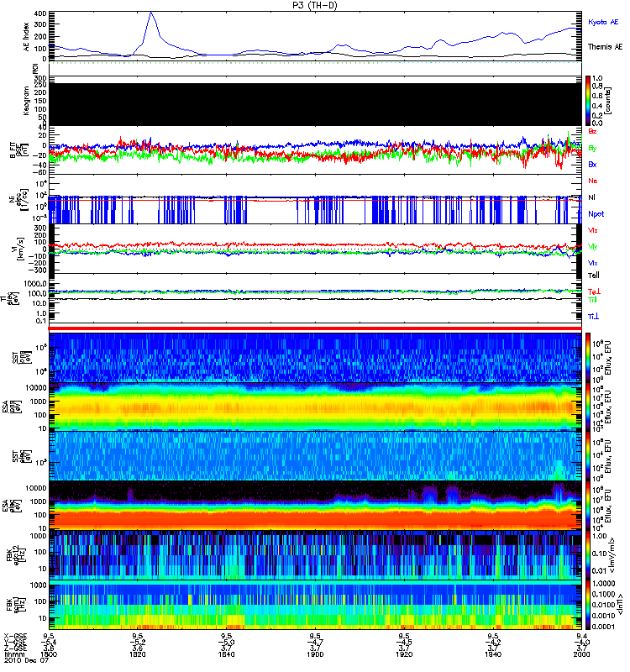Click the <|mV/m|> FBK color bar

588,555
